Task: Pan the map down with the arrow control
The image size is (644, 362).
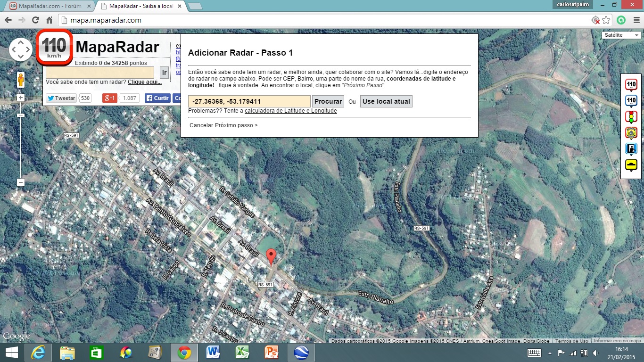Action: tap(21, 57)
